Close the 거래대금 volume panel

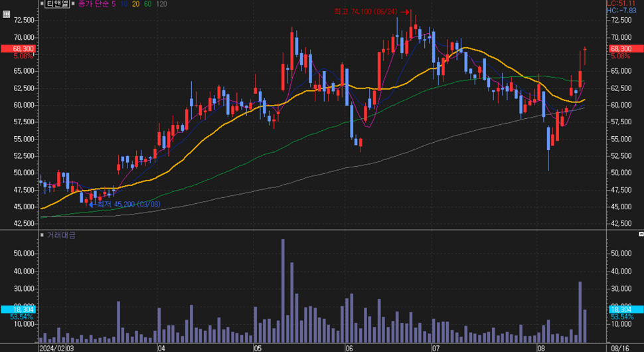point(640,235)
